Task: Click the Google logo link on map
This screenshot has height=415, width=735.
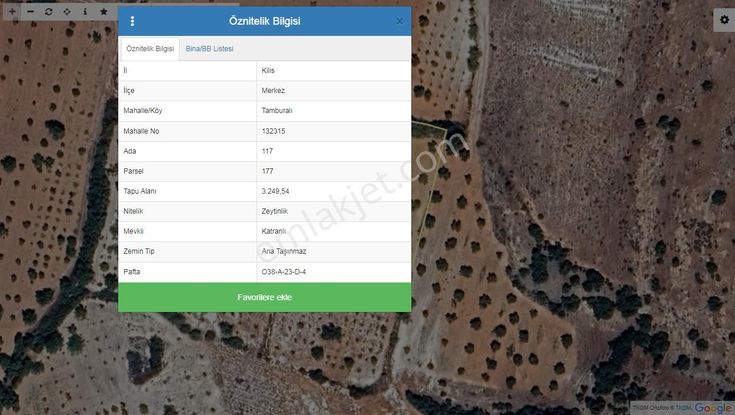Action: coord(713,408)
